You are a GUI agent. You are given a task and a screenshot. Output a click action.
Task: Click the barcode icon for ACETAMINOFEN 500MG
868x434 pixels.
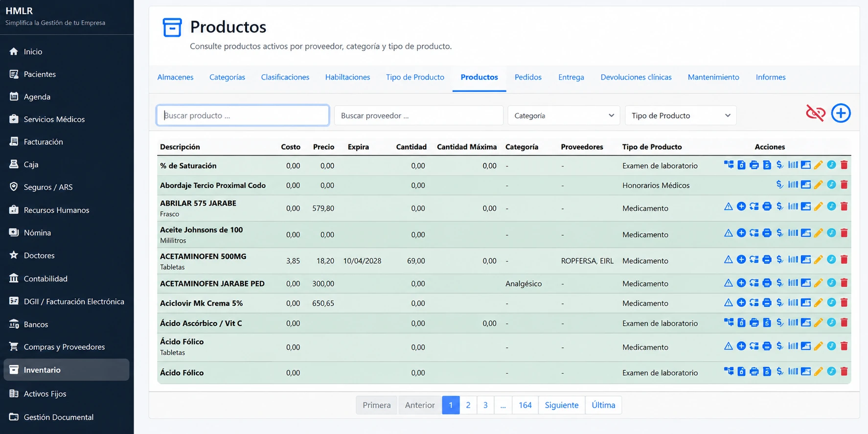click(x=793, y=259)
